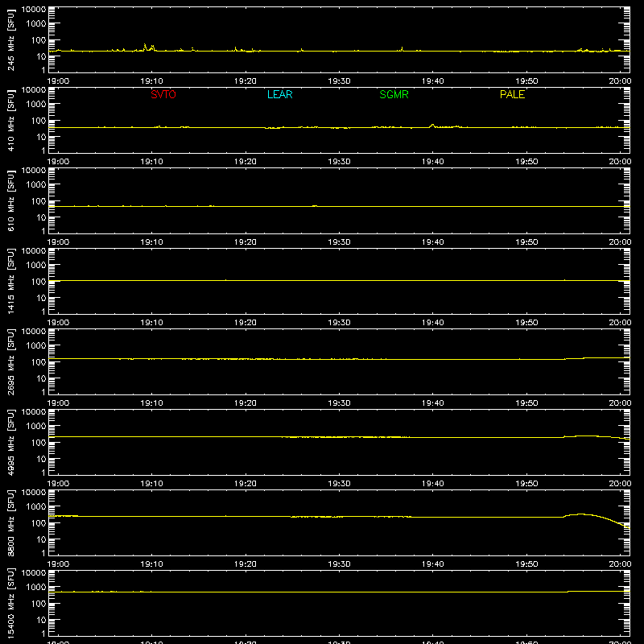Click 19:40 tick under the 4995 MHz plot
Viewport: 644px width, 644px height.
click(x=433, y=484)
